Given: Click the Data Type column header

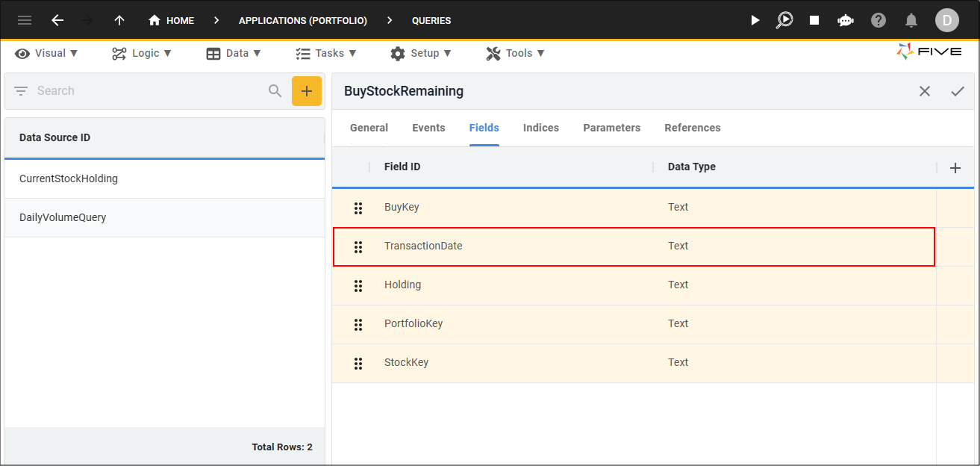Looking at the screenshot, I should [x=692, y=167].
